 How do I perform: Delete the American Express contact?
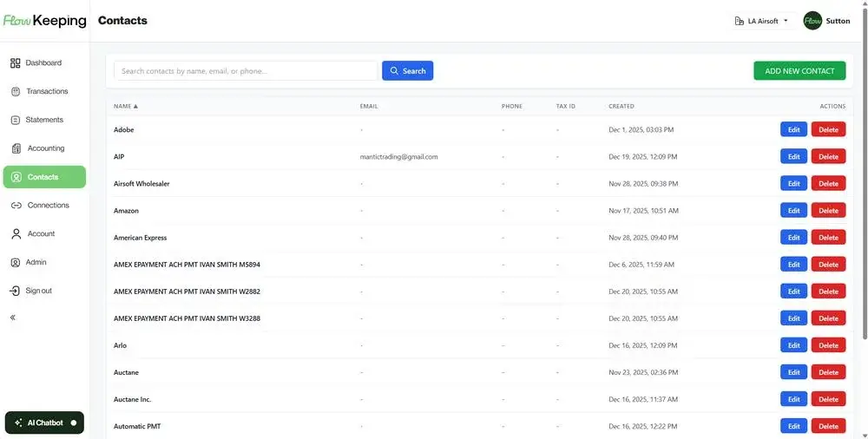click(828, 238)
